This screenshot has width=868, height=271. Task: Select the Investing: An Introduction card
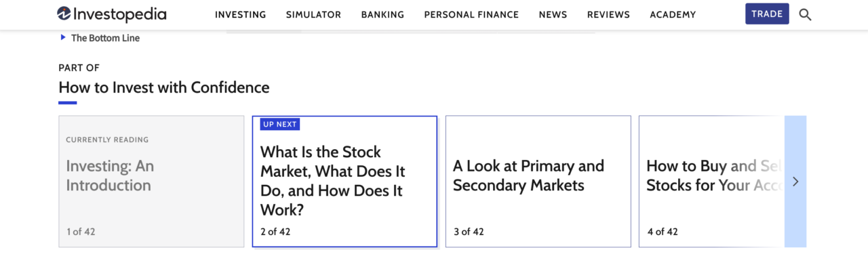point(151,182)
